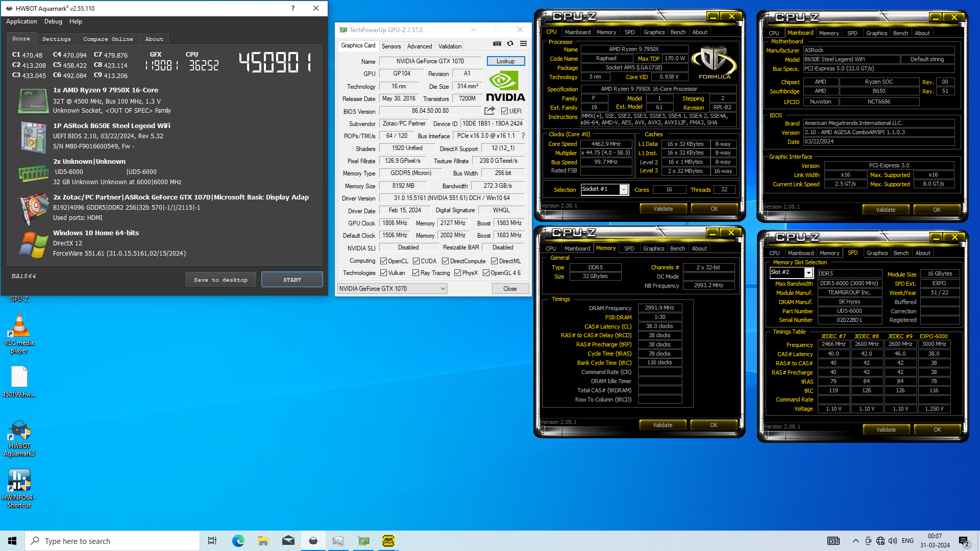This screenshot has width=980, height=551.
Task: Open VLC media player desktop icon
Action: point(19,334)
